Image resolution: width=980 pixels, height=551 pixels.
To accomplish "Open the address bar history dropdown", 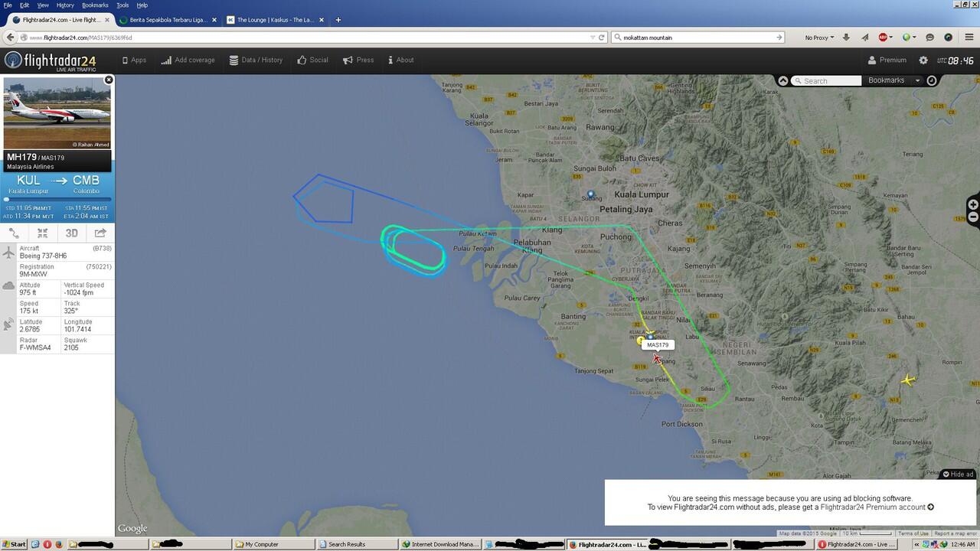I will coord(593,37).
